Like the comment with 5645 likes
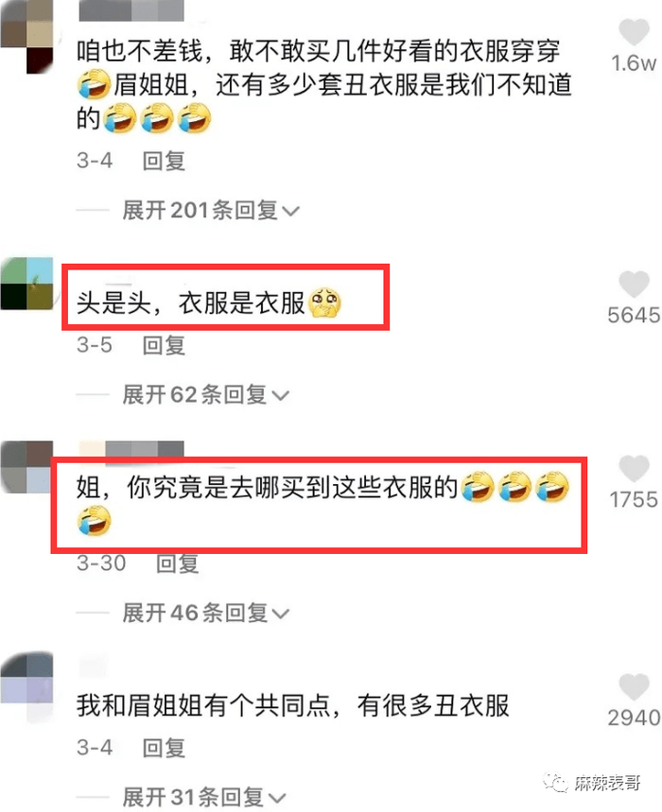The height and width of the screenshot is (812, 662). pos(634,284)
